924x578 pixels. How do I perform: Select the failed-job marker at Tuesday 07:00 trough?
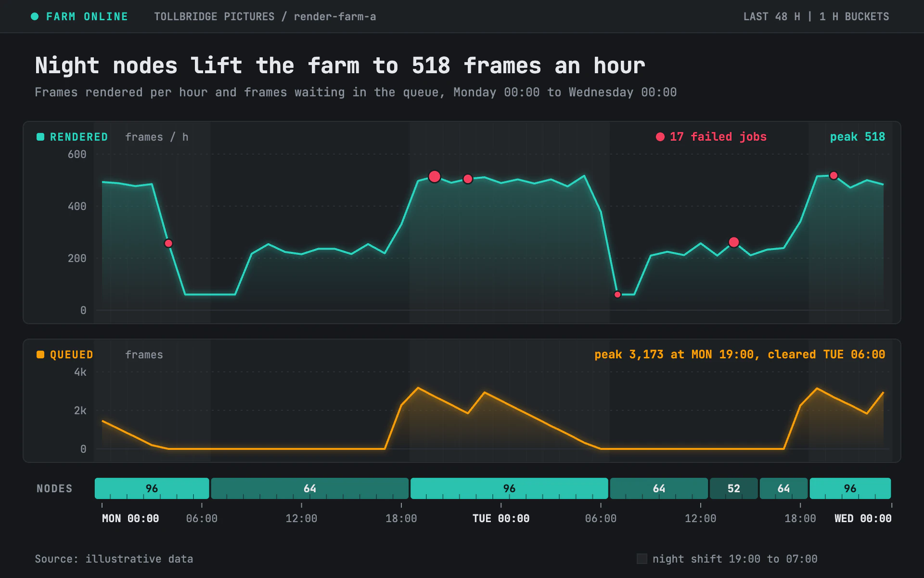click(617, 294)
